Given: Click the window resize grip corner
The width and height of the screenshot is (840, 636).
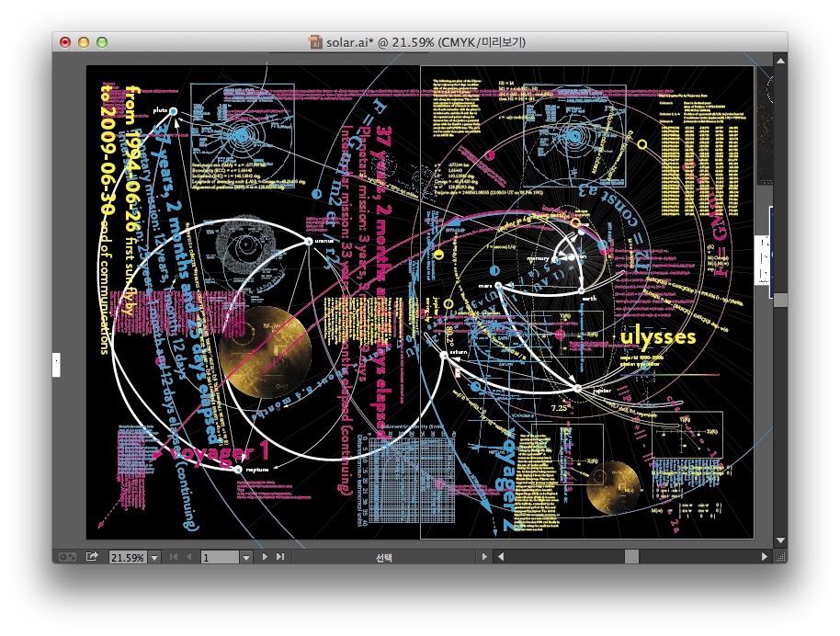Looking at the screenshot, I should pos(780,557).
